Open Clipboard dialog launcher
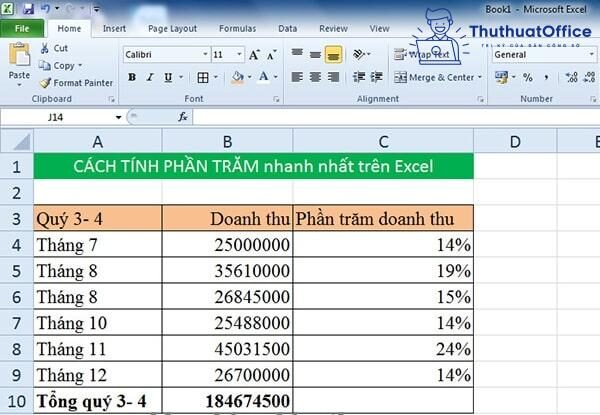600x415 pixels. (x=111, y=99)
